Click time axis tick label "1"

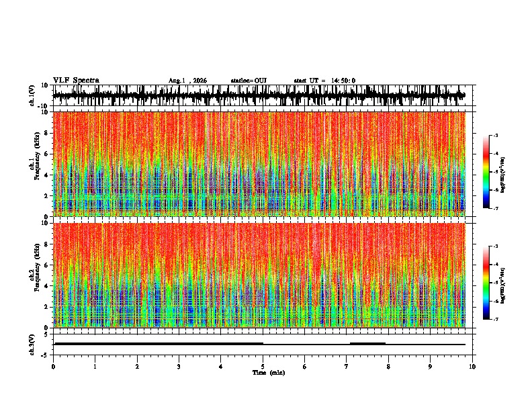[95, 367]
